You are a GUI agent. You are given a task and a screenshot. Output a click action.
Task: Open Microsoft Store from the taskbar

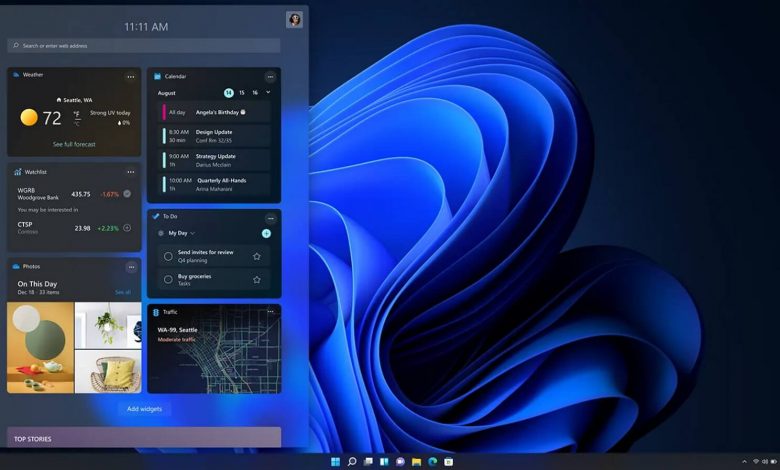448,462
